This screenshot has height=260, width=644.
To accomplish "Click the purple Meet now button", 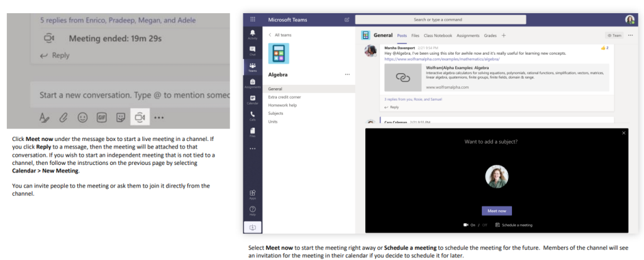I will [497, 211].
